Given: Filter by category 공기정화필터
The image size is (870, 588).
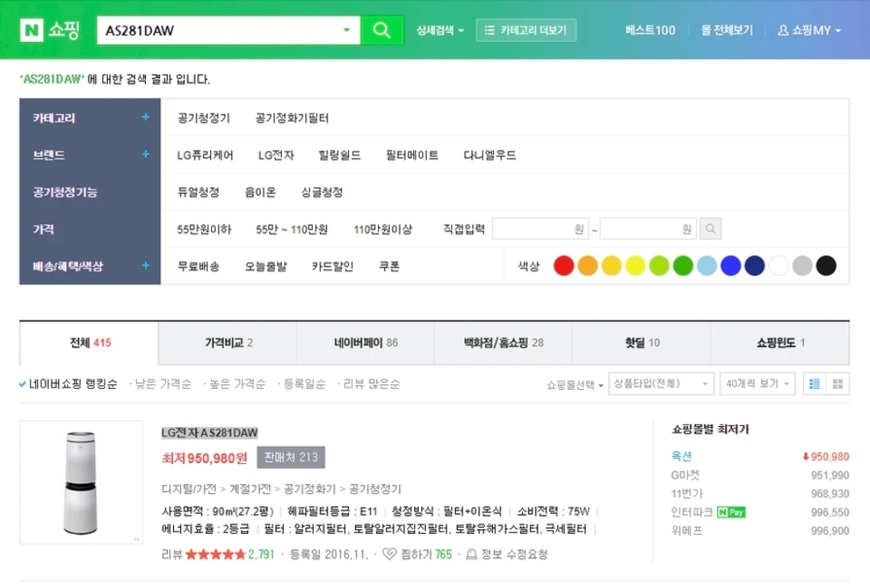Looking at the screenshot, I should tap(292, 118).
